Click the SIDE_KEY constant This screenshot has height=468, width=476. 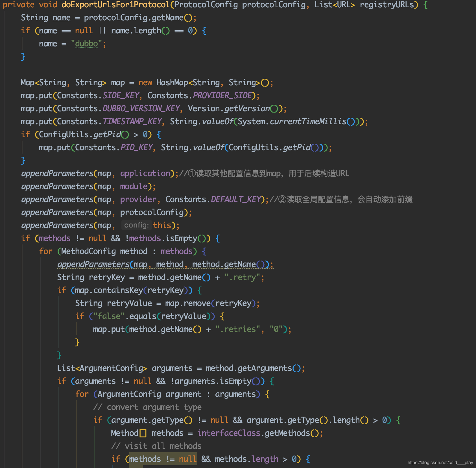(121, 96)
